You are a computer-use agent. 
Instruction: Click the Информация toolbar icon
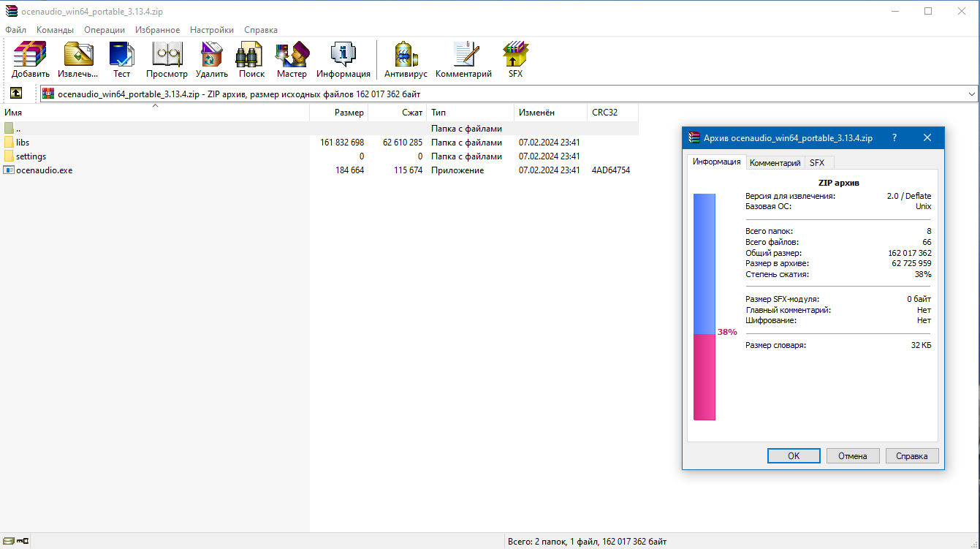click(343, 60)
